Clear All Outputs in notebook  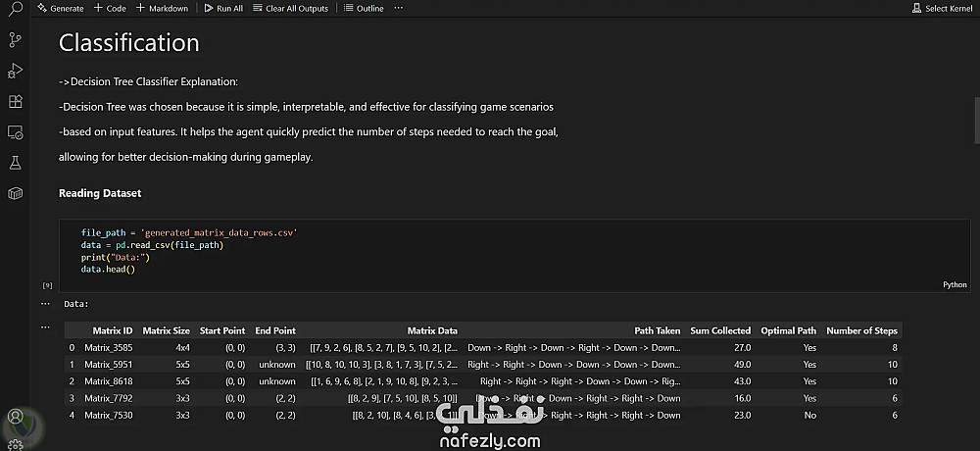[291, 8]
